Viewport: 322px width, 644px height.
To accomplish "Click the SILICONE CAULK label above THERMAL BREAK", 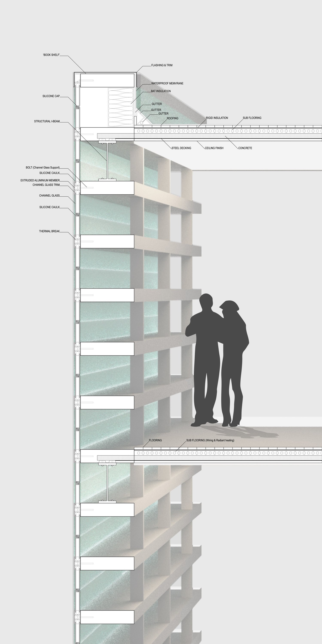I will tap(50, 207).
